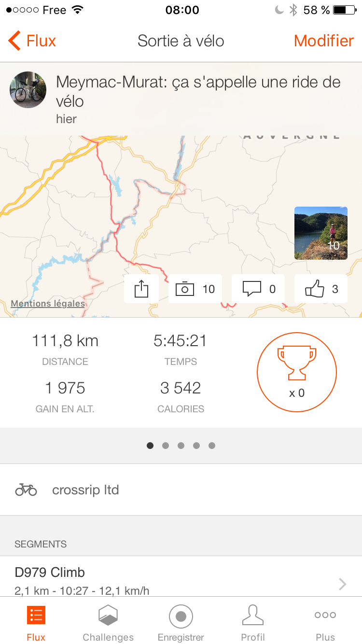
Task: Tap Modifier to edit the ride
Action: click(x=324, y=41)
